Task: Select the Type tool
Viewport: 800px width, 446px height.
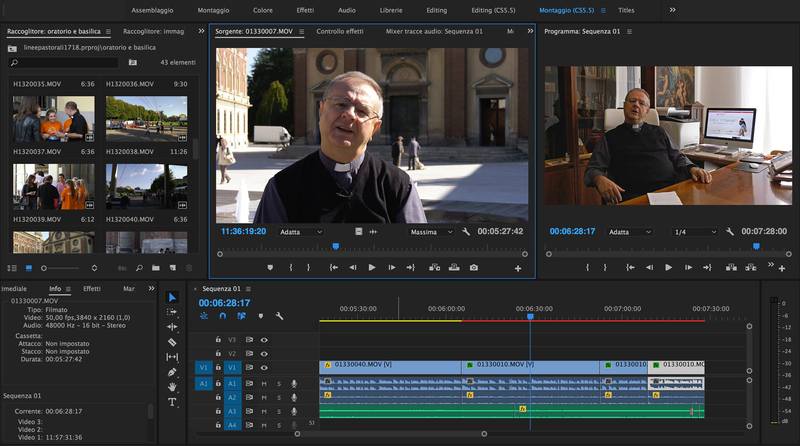Action: [172, 402]
